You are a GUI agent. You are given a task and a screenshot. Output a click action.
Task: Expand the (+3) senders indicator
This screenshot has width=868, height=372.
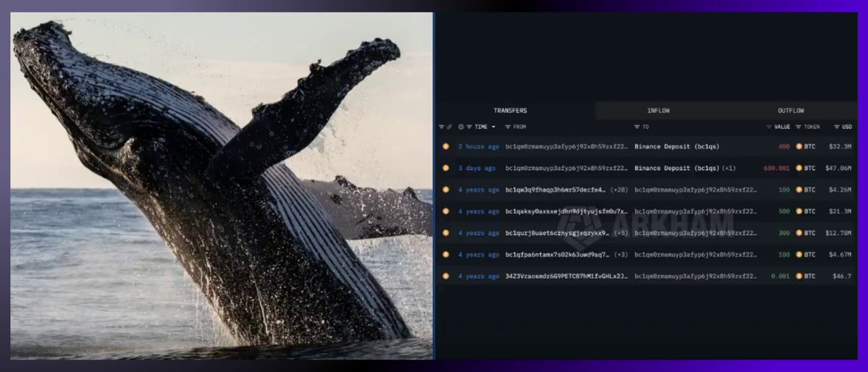click(x=620, y=255)
